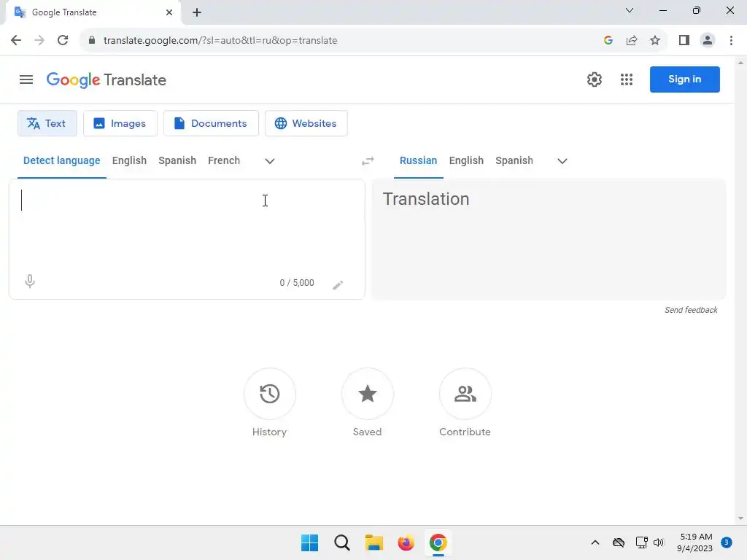Expand more target languages list
The image size is (747, 560).
(x=562, y=161)
